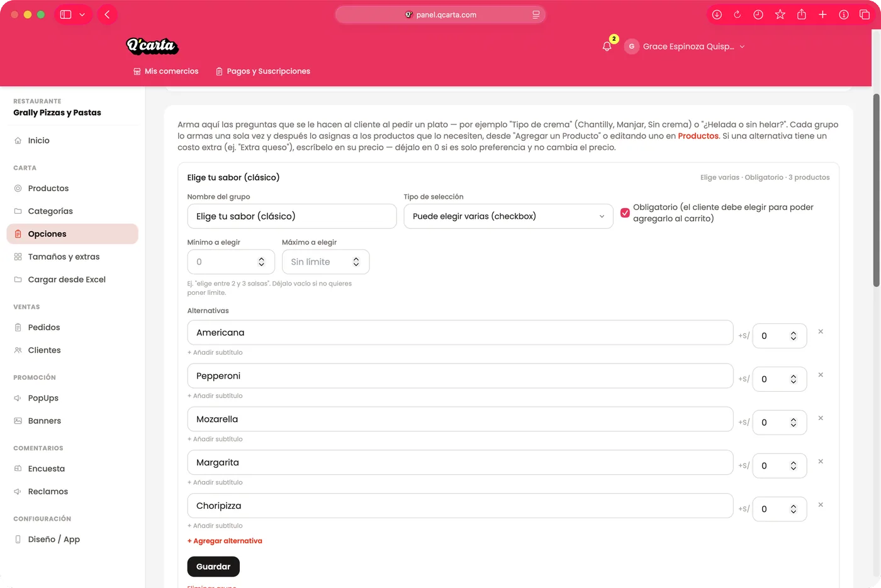This screenshot has width=881, height=588.
Task: Click the page vertical scrollbar
Action: point(876,190)
